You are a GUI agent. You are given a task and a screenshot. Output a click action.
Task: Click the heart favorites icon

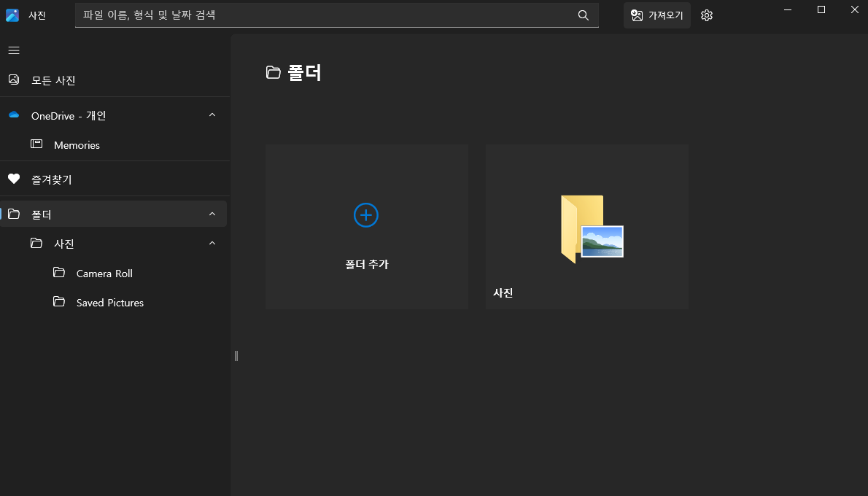point(14,179)
